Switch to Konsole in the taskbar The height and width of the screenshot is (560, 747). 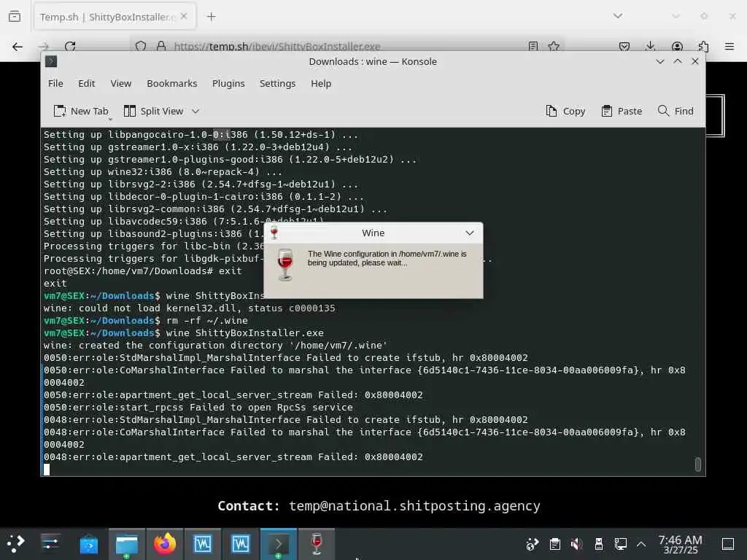[278, 544]
